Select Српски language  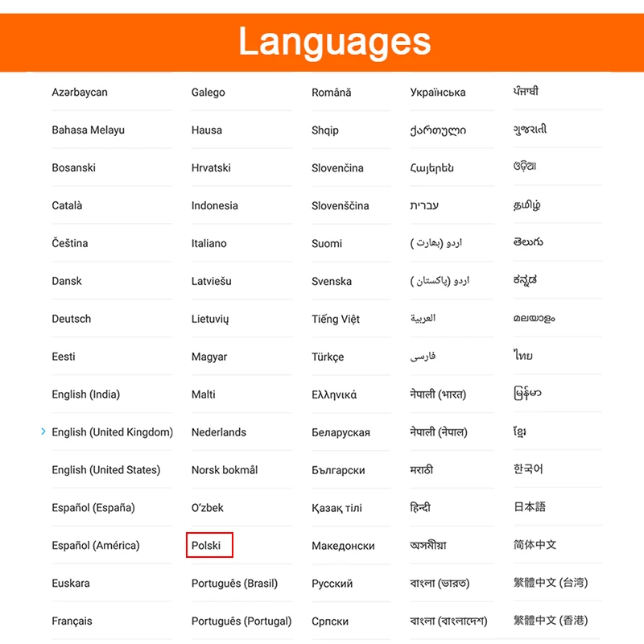330,621
